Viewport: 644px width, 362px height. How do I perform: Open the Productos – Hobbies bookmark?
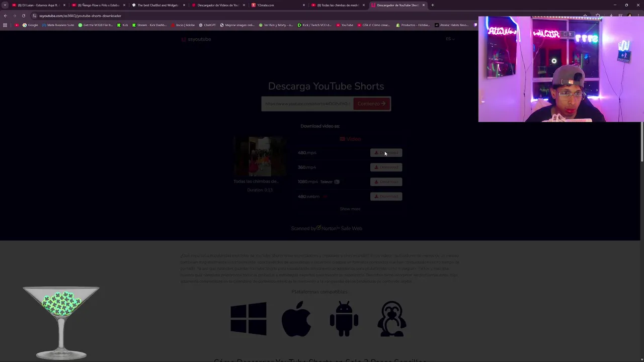pyautogui.click(x=413, y=25)
